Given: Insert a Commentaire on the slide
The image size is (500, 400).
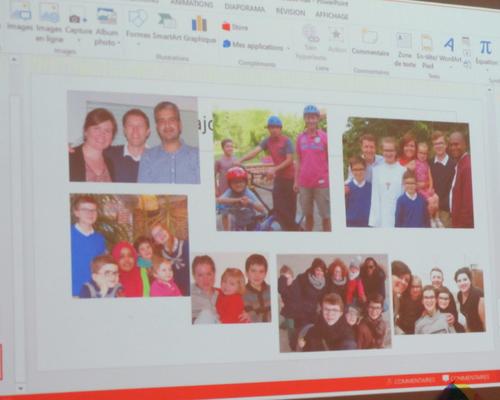Looking at the screenshot, I should [370, 43].
